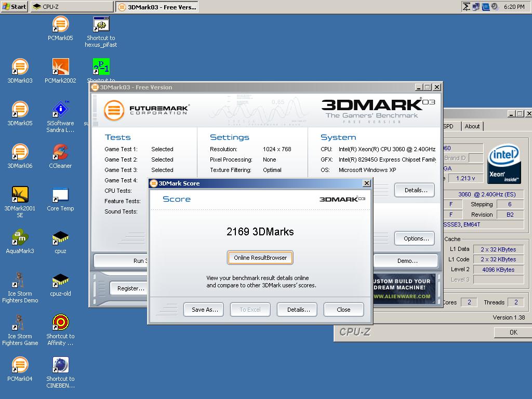Select the voltage field 1.213 v
Screen dimensions: 532x399
[x=465, y=178]
